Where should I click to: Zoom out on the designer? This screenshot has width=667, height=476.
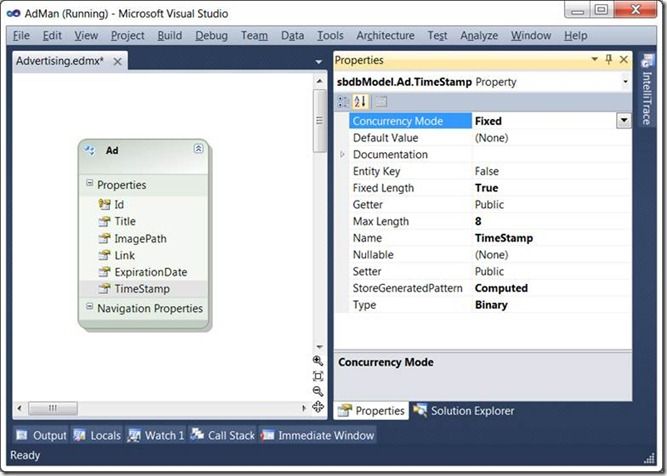pyautogui.click(x=318, y=391)
